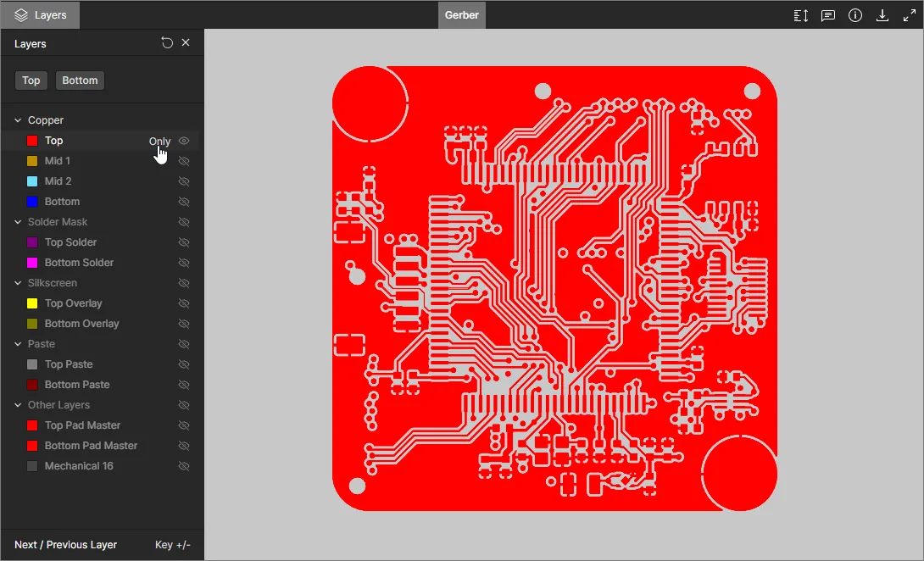Show the Mechanical 16 layer
The height and width of the screenshot is (561, 924).
pyautogui.click(x=184, y=466)
